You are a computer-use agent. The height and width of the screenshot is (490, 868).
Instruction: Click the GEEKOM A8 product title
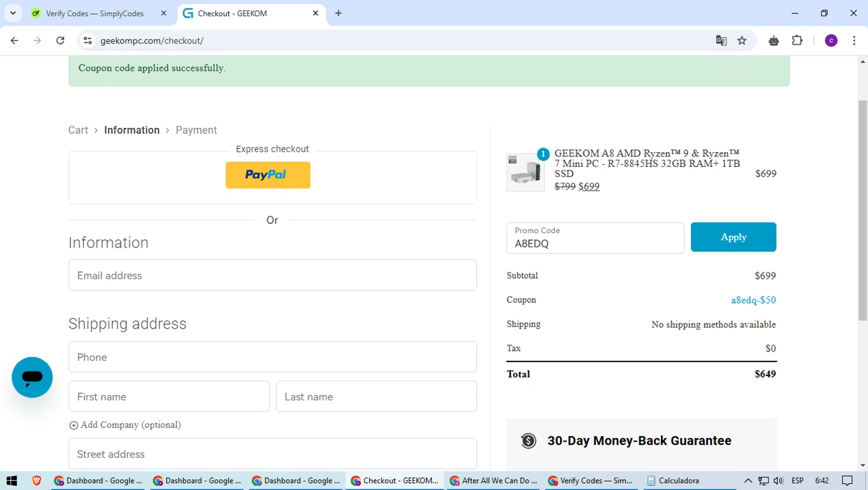(647, 163)
